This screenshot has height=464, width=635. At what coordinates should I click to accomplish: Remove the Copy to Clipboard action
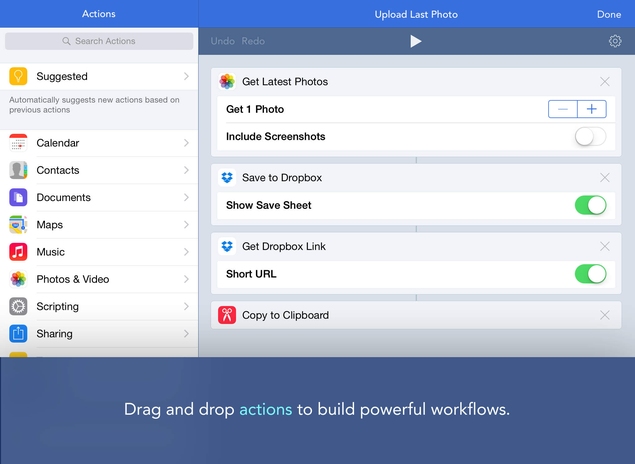[x=605, y=315]
